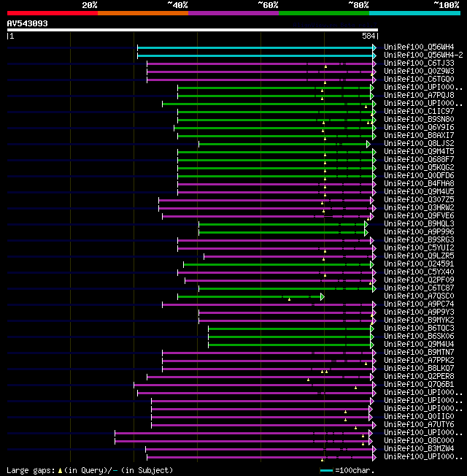Screen dimensions: 467x476
Task: Click the yellow gap marker under A7QSC0 bar
Action: tap(289, 299)
